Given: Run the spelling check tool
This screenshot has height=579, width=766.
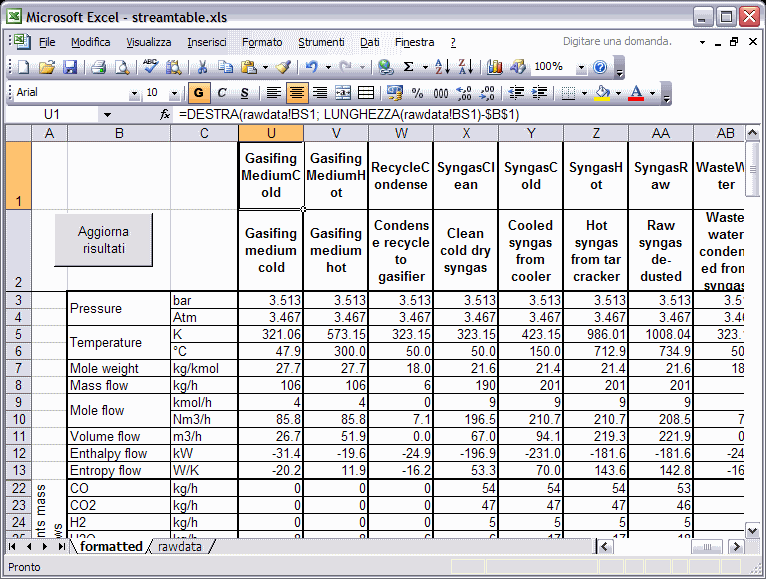Looking at the screenshot, I should click(150, 67).
